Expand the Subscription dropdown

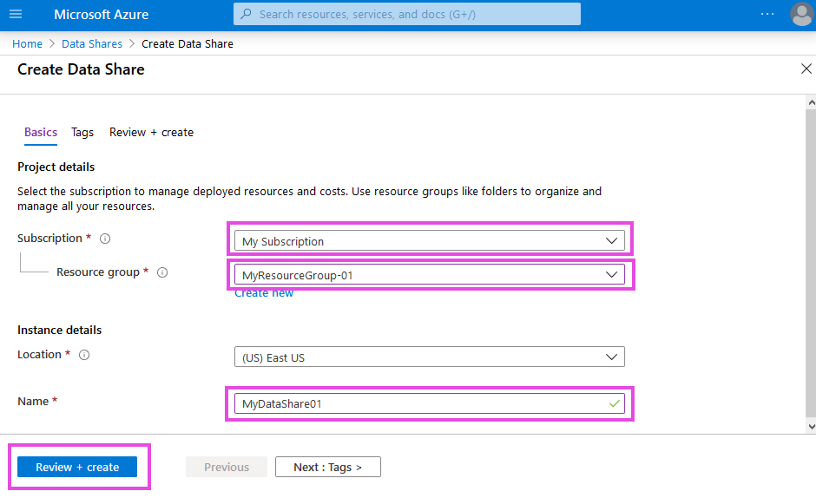[x=430, y=241]
